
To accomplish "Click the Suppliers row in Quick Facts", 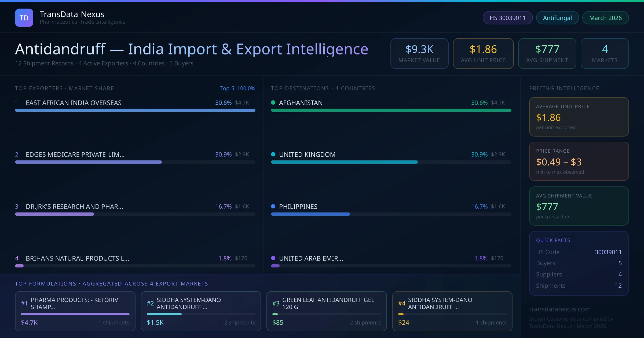I will coord(579,274).
